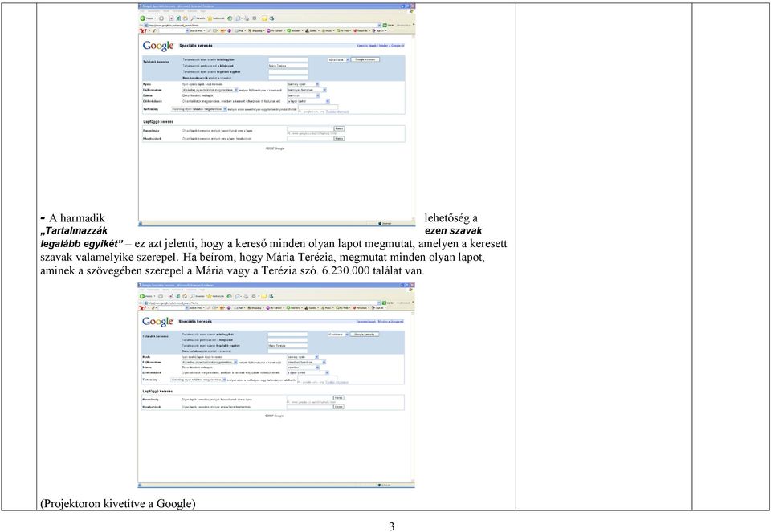
Task: Click the Refresh icon in the lower browser screenshot
Action: tap(177, 296)
